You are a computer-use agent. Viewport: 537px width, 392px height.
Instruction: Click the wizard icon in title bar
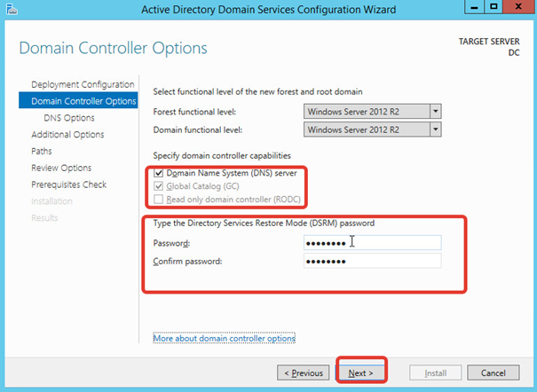pos(11,10)
